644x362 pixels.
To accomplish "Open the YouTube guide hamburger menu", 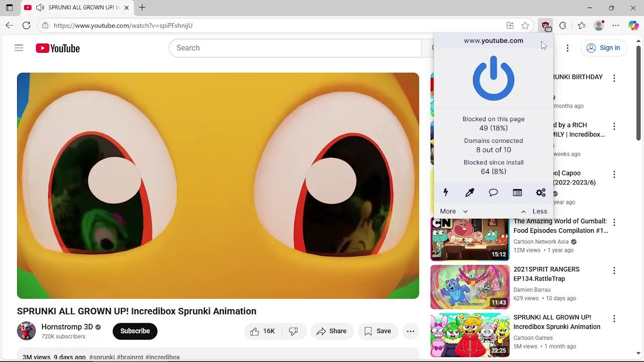I will point(19,48).
